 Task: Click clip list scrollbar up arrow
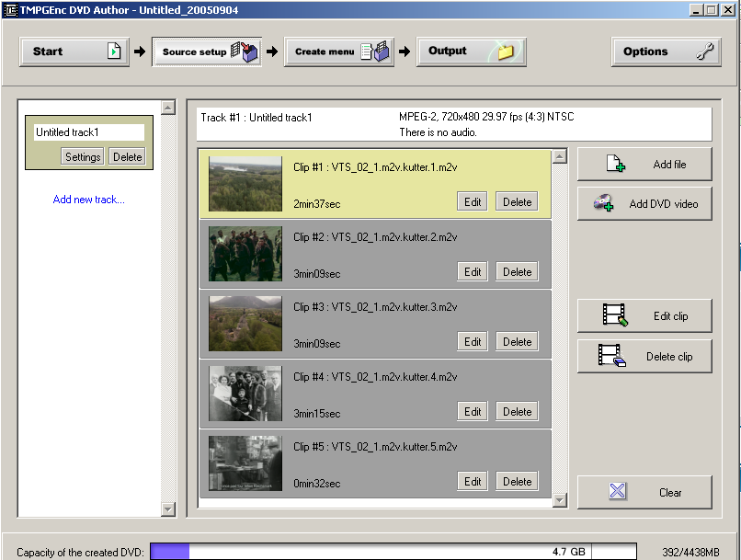560,156
